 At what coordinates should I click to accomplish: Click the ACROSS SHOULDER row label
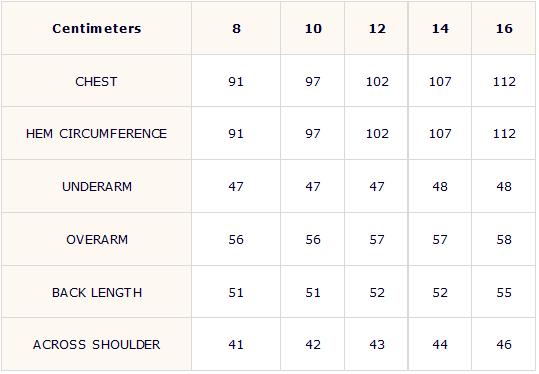click(x=97, y=344)
